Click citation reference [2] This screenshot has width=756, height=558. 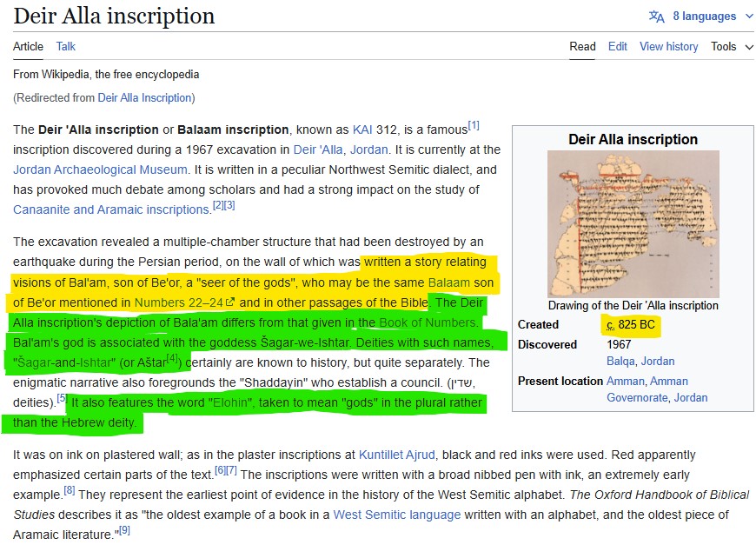point(218,205)
